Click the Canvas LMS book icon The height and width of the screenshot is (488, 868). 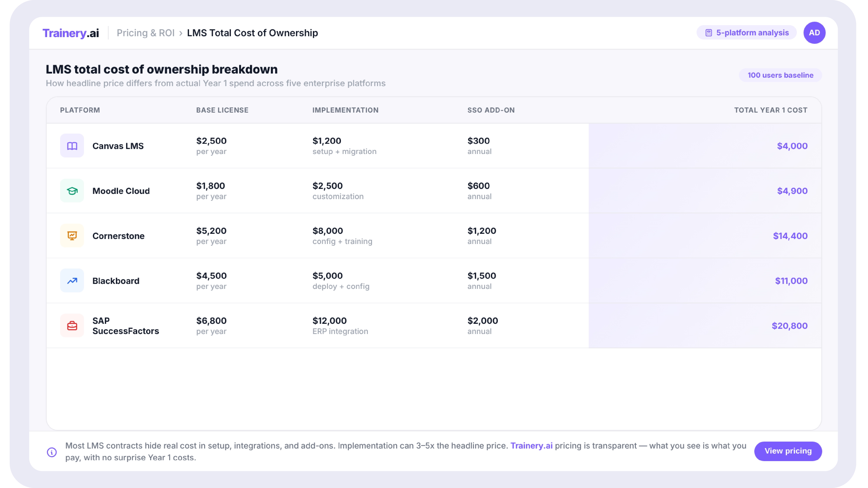coord(72,146)
